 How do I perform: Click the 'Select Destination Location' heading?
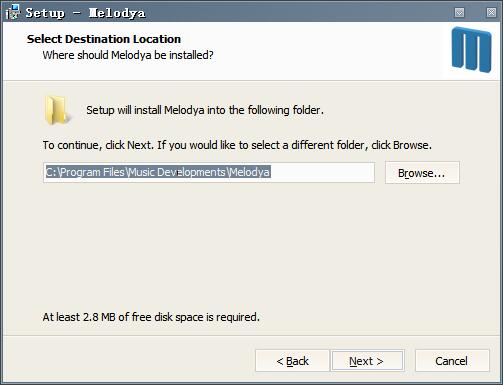[104, 39]
